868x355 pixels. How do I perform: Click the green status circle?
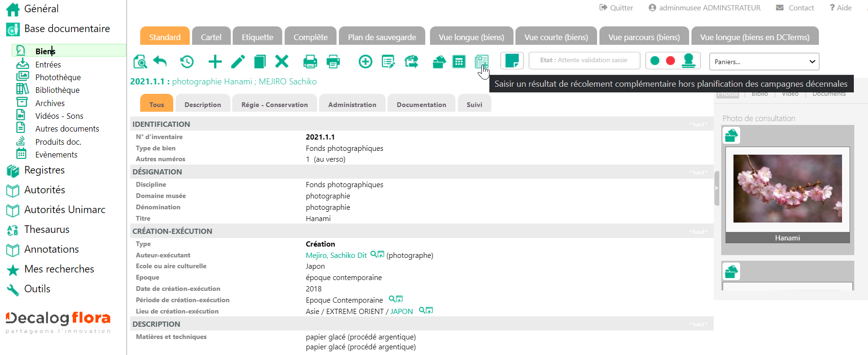point(655,61)
